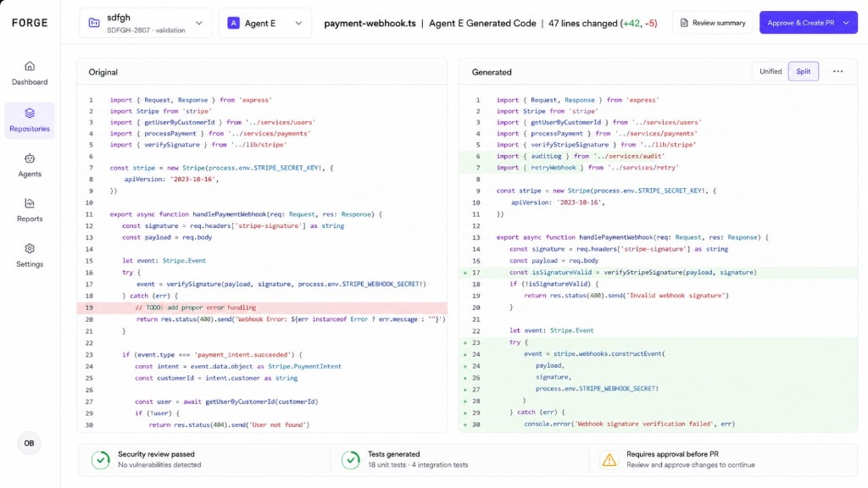Viewport: 868px width, 488px height.
Task: Switch to Unified diff view
Action: (x=771, y=71)
